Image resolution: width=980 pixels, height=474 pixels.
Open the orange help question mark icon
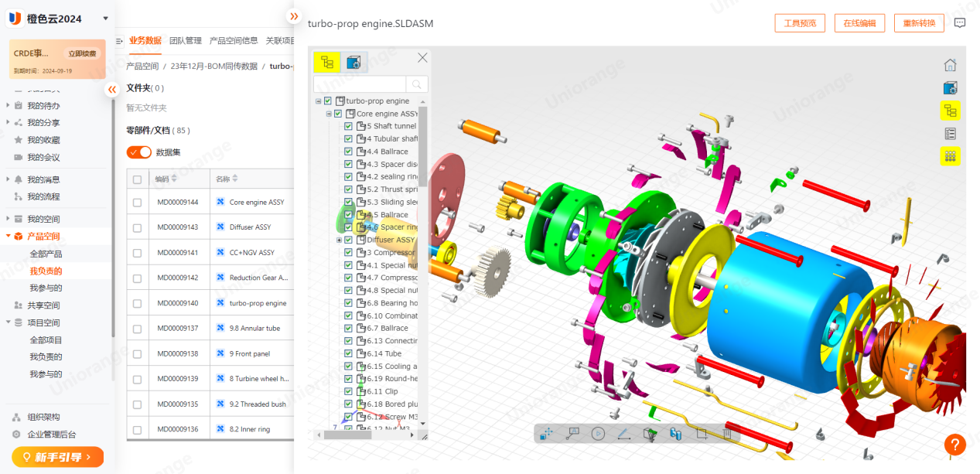point(955,445)
